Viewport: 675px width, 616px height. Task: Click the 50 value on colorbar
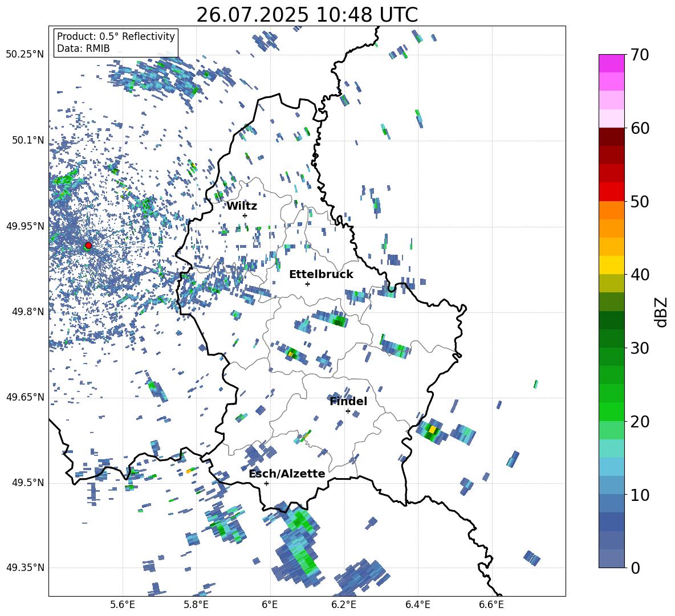tap(639, 201)
